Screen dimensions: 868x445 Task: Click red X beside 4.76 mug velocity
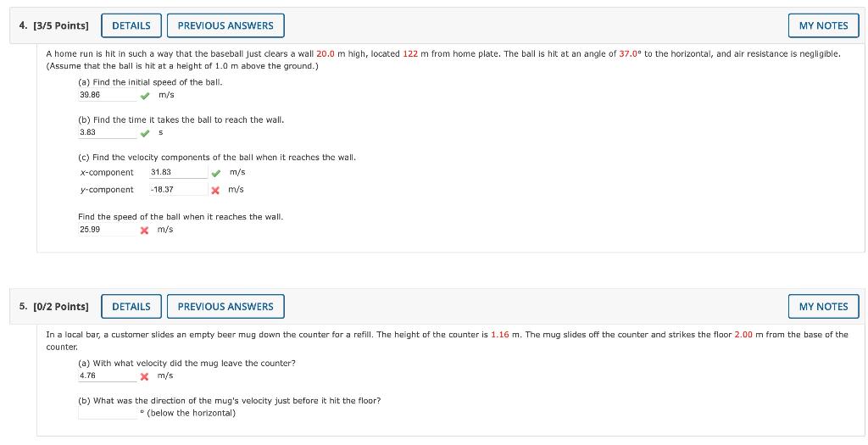coord(144,376)
